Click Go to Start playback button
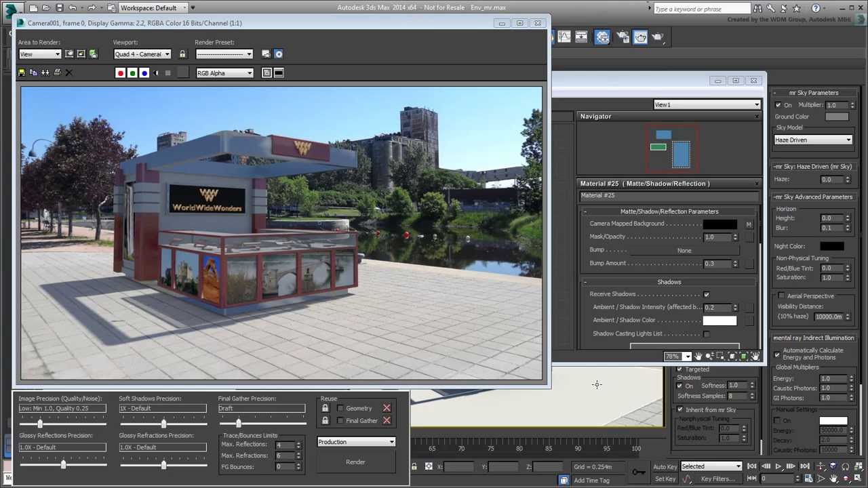This screenshot has width=868, height=488. point(752,466)
